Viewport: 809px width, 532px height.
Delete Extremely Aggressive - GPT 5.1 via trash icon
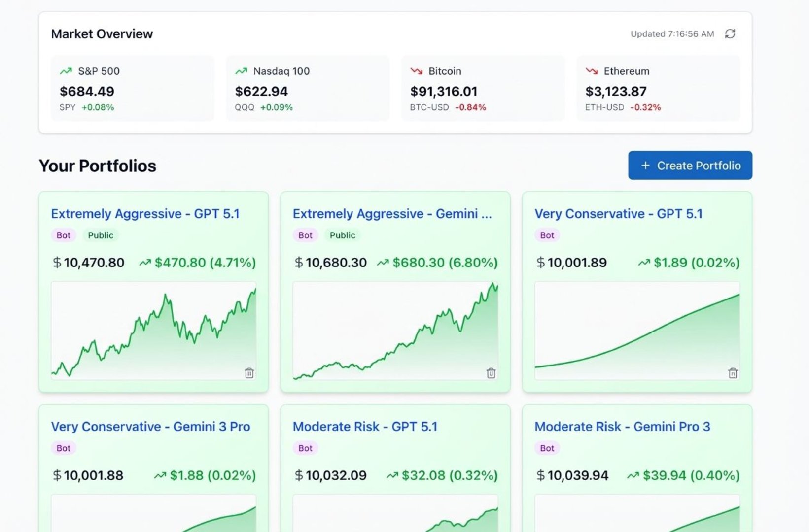[x=250, y=373]
